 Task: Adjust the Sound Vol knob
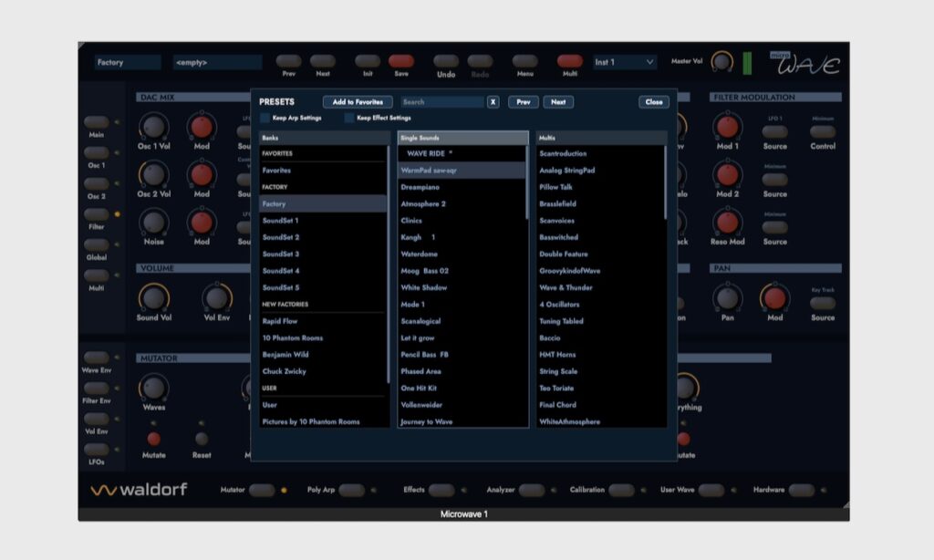[x=153, y=297]
